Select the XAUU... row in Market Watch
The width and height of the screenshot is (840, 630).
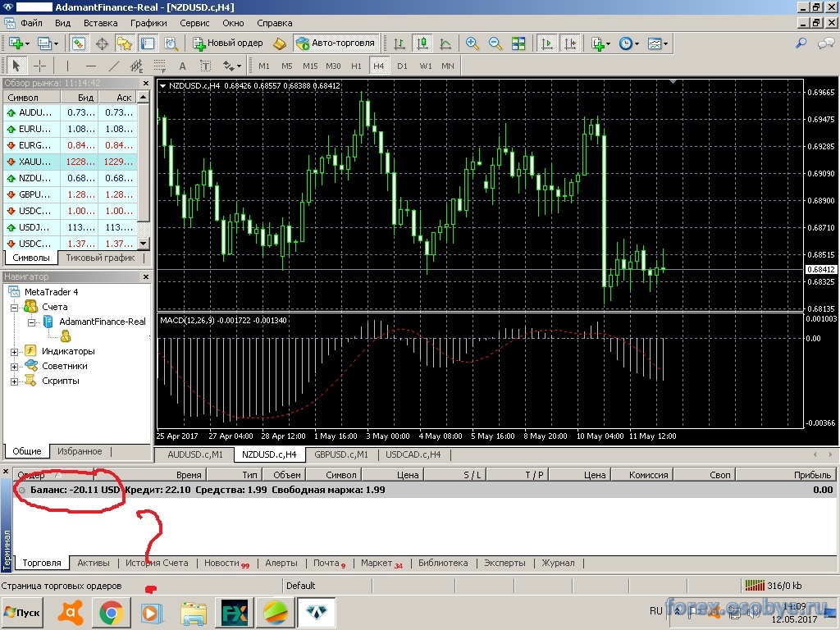click(x=71, y=162)
